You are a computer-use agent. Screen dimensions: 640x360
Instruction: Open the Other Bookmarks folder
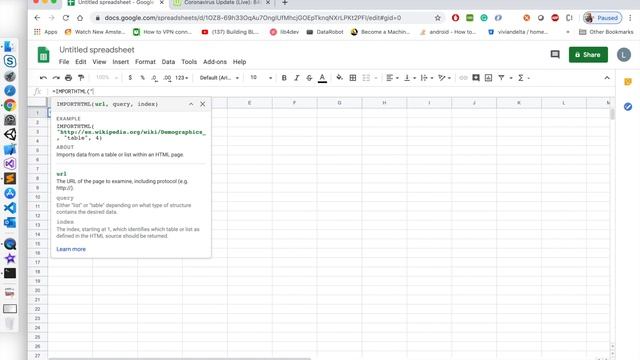point(606,32)
